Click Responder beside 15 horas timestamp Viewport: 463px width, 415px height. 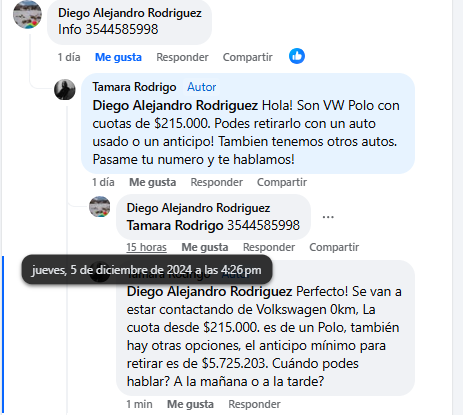point(269,247)
